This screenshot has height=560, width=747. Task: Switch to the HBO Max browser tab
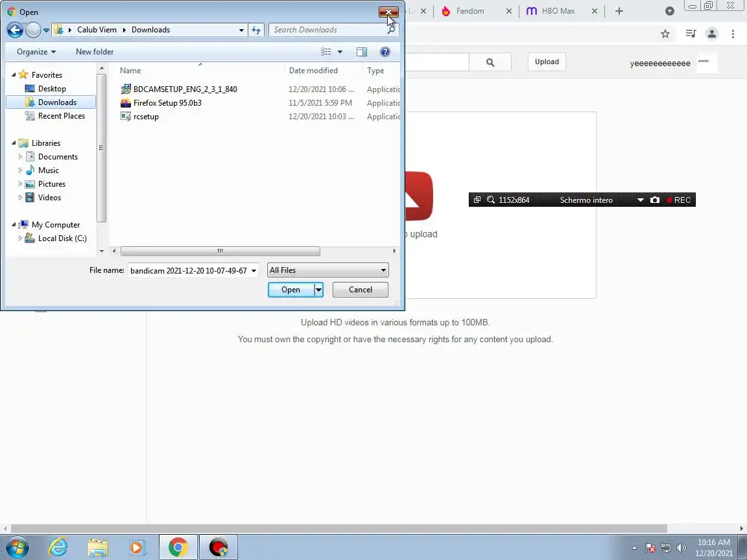558,11
